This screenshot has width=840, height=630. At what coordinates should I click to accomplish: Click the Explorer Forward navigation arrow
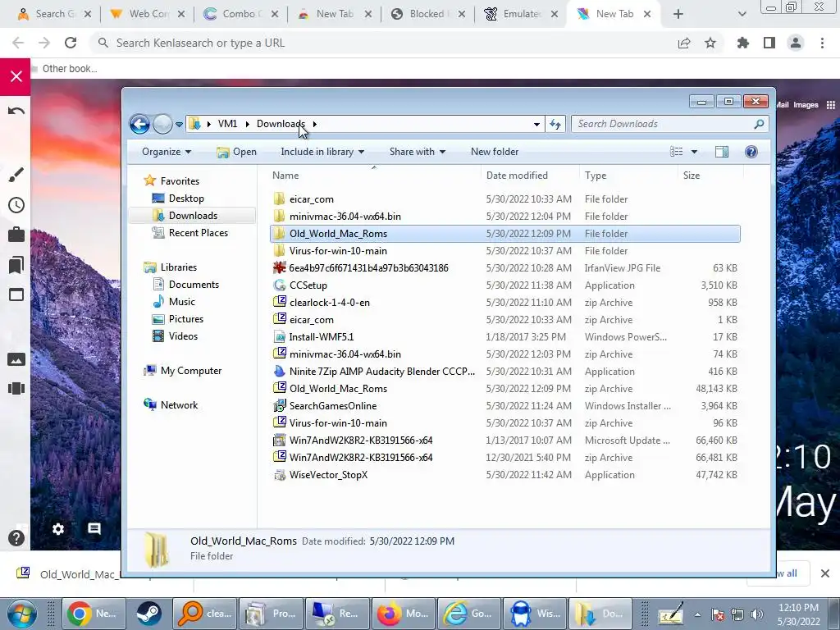coord(162,125)
